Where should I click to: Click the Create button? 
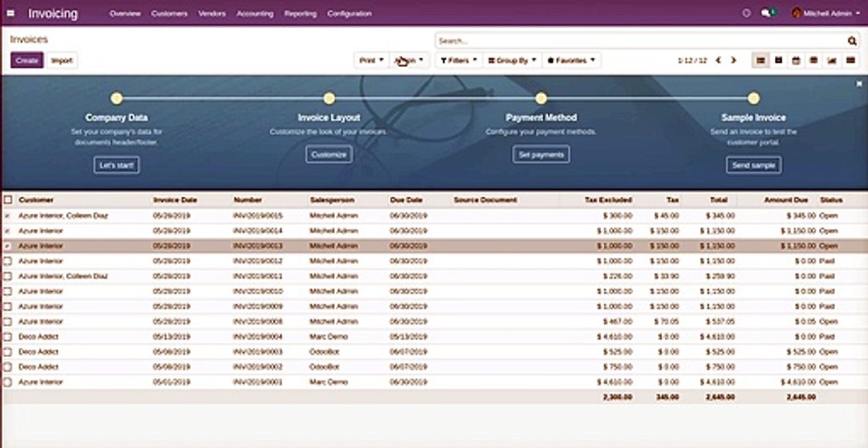tap(27, 60)
